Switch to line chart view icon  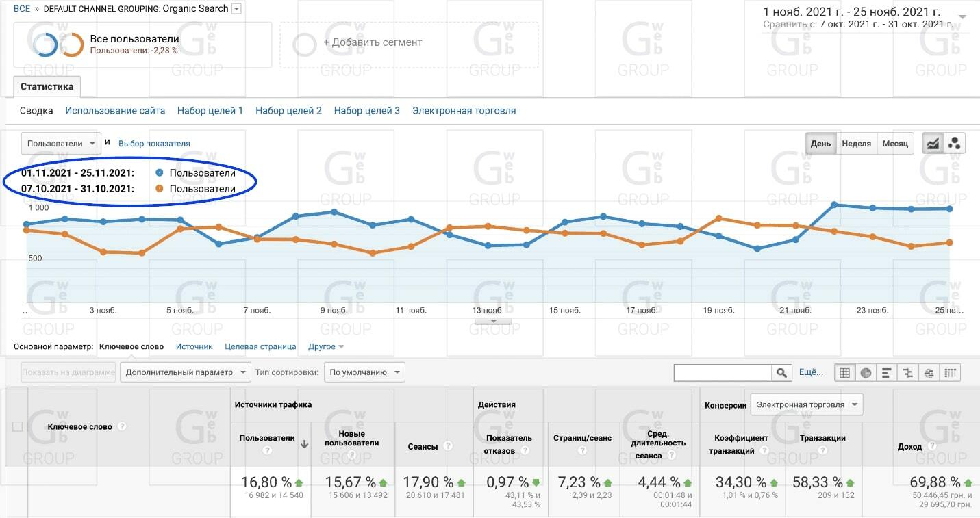click(x=933, y=143)
